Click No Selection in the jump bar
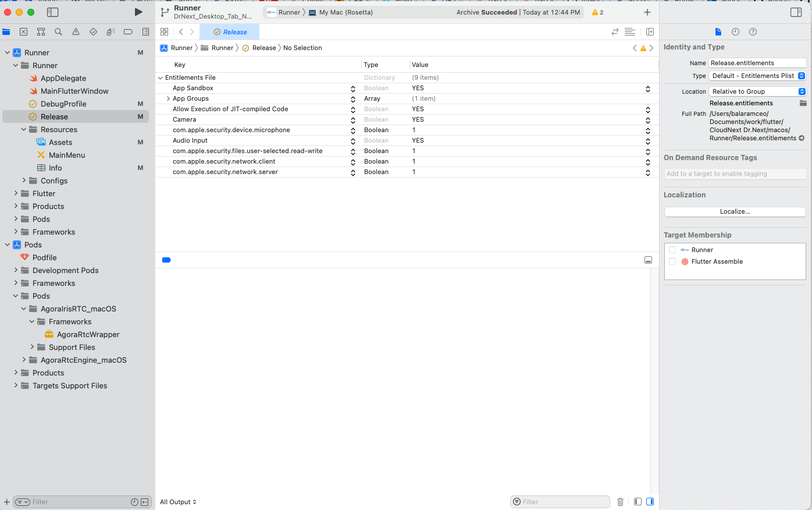Screen dimensions: 812x510 tap(302, 48)
